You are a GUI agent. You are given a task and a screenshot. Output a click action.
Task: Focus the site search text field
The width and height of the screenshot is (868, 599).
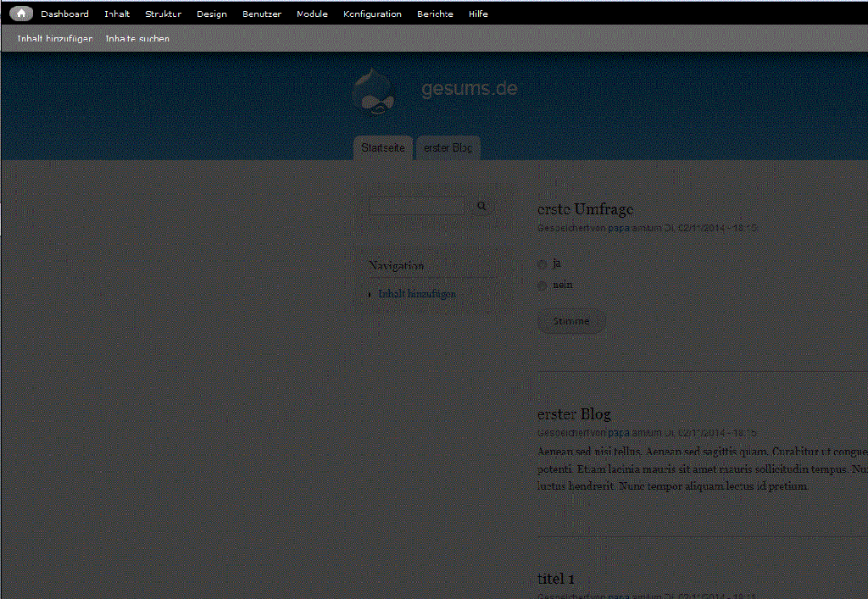click(x=417, y=206)
